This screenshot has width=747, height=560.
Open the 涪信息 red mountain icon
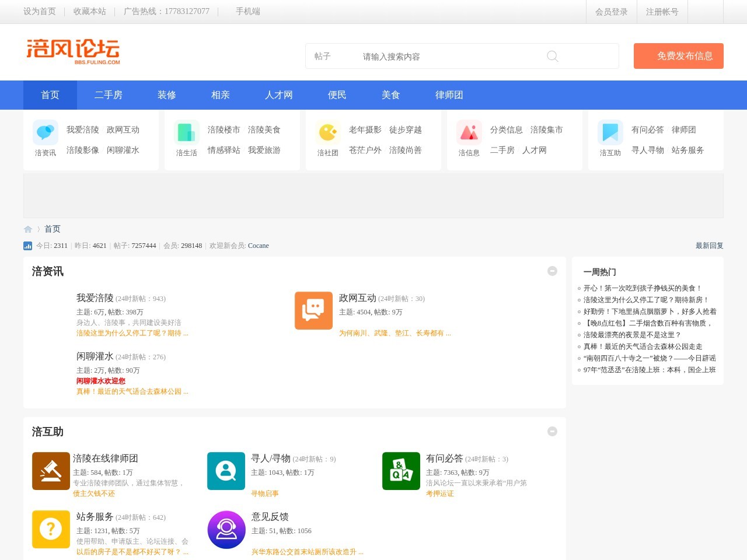(x=469, y=132)
